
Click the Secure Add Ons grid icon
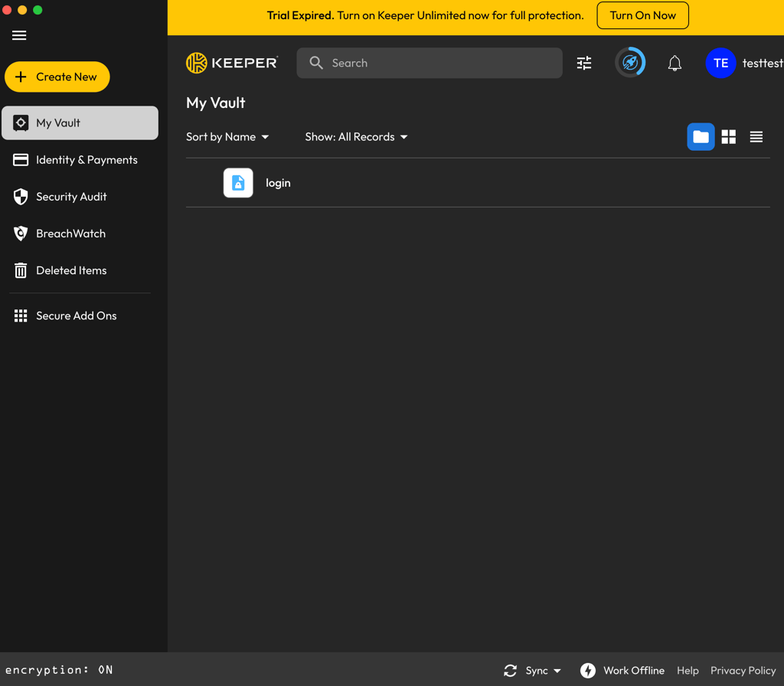(21, 315)
